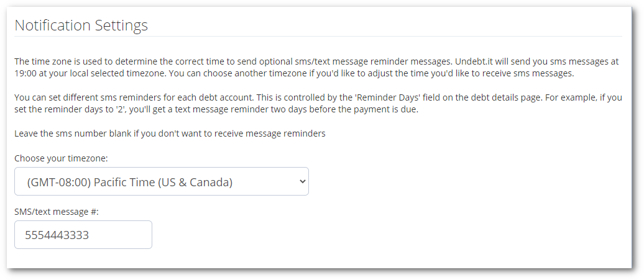The width and height of the screenshot is (644, 280).
Task: Click the '19:00' time in the description
Action: pyautogui.click(x=24, y=75)
